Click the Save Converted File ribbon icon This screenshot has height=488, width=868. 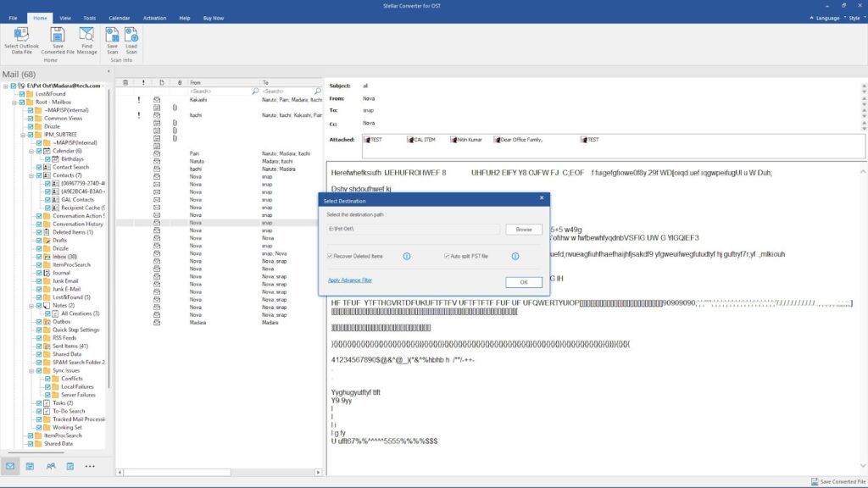(x=58, y=35)
